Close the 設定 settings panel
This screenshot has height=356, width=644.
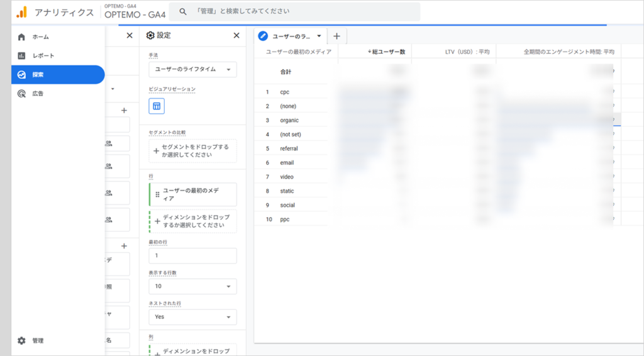click(236, 35)
